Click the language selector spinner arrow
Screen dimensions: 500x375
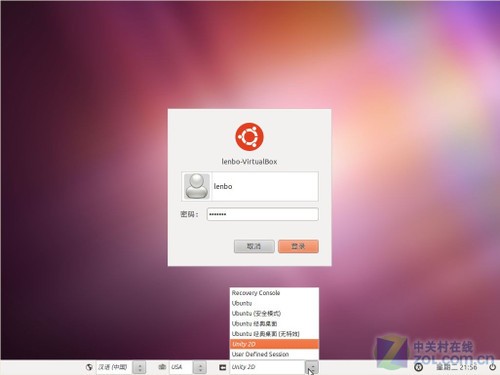(x=139, y=367)
